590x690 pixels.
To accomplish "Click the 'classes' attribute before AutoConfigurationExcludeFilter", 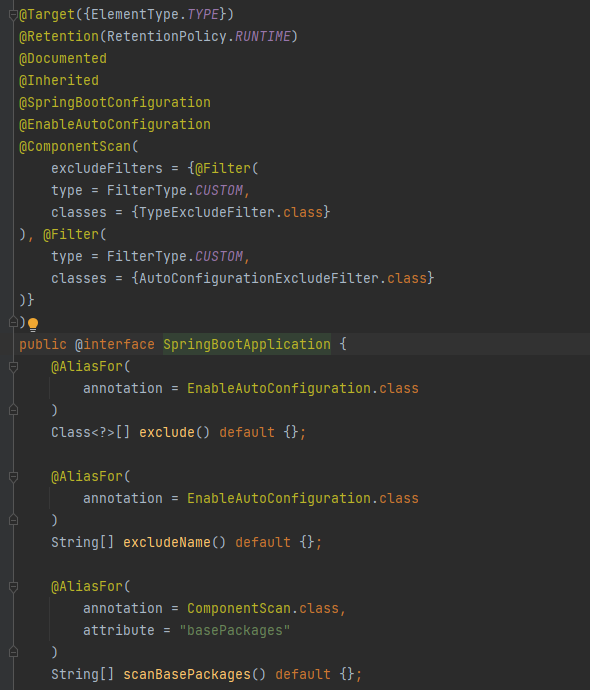I will 79,279.
